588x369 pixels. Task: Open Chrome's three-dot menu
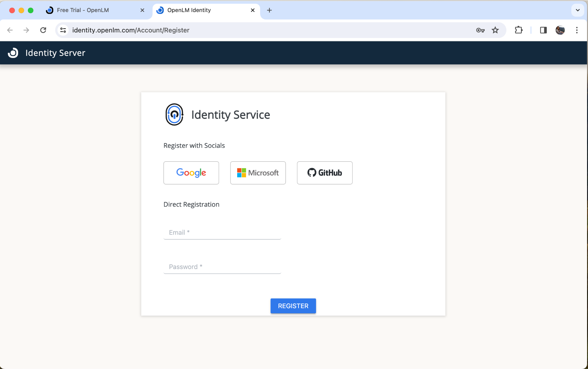(576, 30)
